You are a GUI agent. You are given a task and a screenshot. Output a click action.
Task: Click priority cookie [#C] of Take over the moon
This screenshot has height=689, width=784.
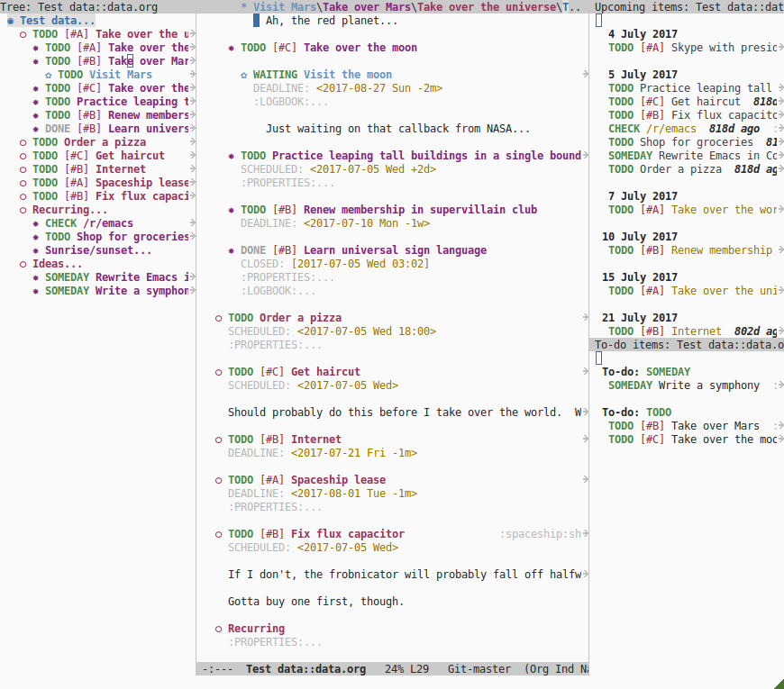pos(285,48)
